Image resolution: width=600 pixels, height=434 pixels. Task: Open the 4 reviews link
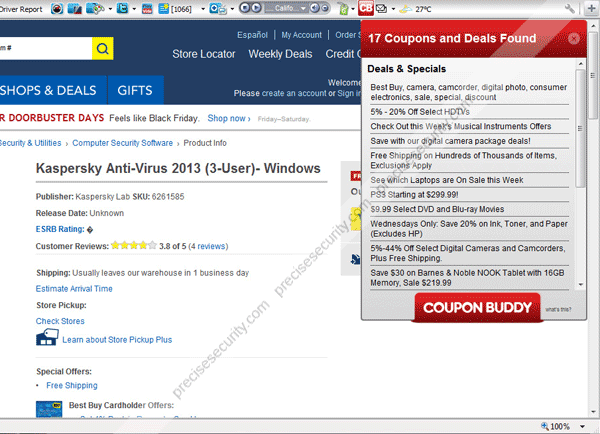(x=208, y=246)
